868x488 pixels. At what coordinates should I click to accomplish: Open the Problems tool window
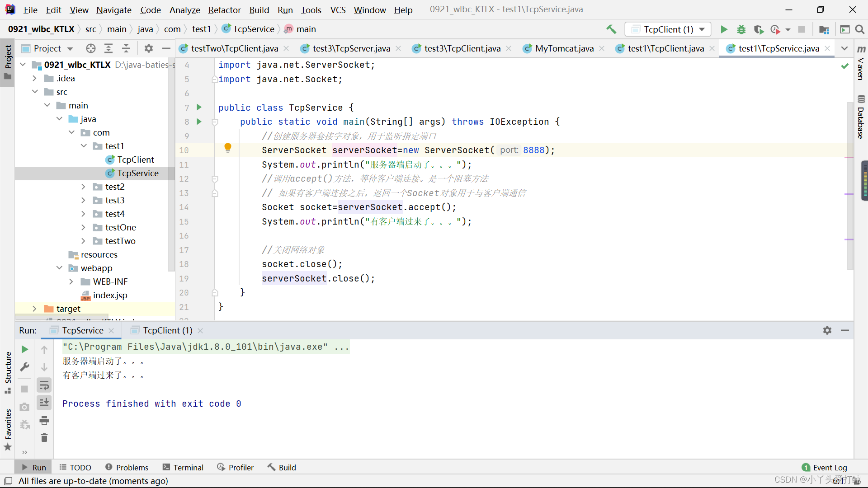[x=127, y=467]
